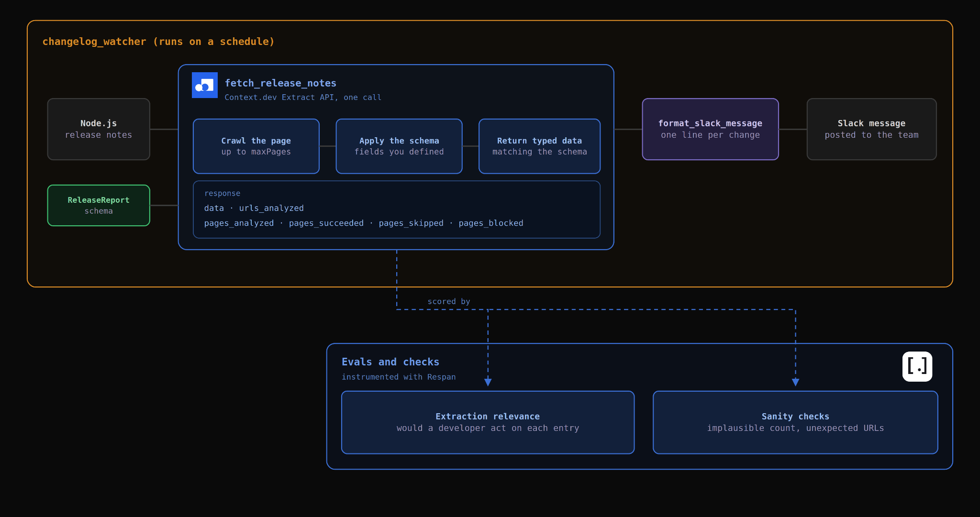Click the 'urls_analyzed' field text
The height and width of the screenshot is (517, 980).
pos(271,208)
